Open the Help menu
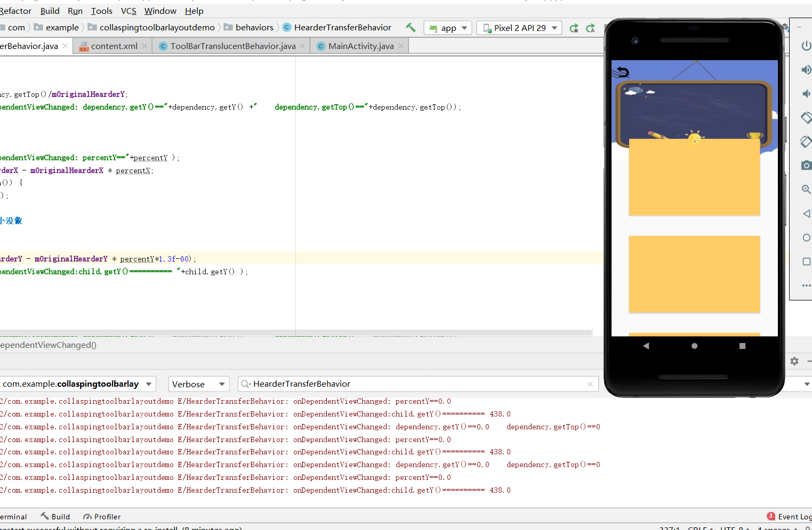Viewport: 812px width, 530px height. 194,11
